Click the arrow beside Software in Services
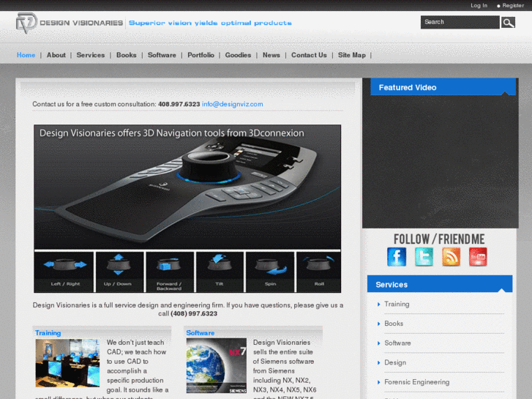532x399 pixels. click(x=378, y=343)
